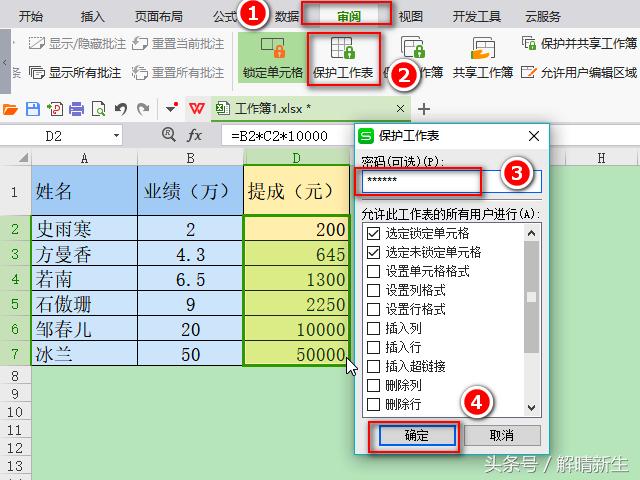Image resolution: width=640 pixels, height=480 pixels.
Task: Click cell with value 6.5
Action: click(191, 279)
